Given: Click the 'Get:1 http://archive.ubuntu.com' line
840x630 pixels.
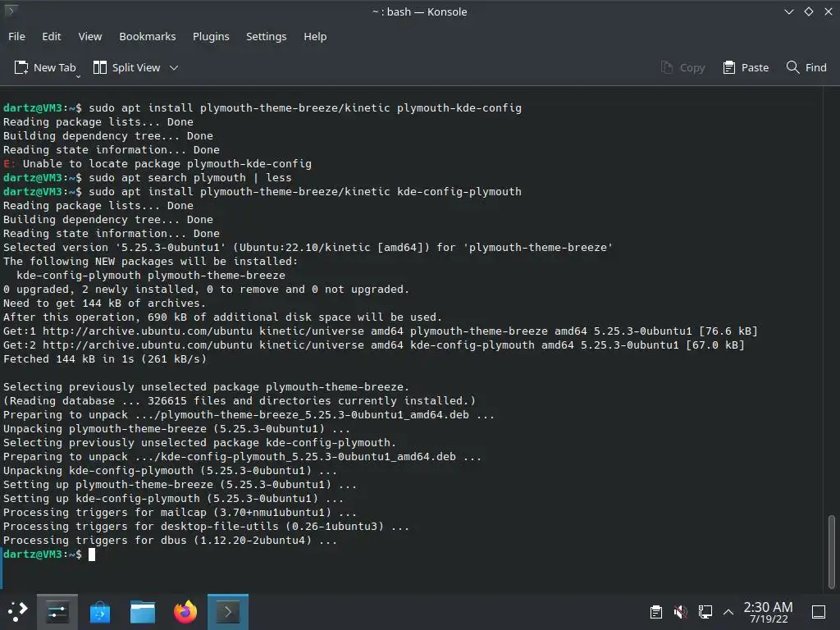Looking at the screenshot, I should coord(381,331).
